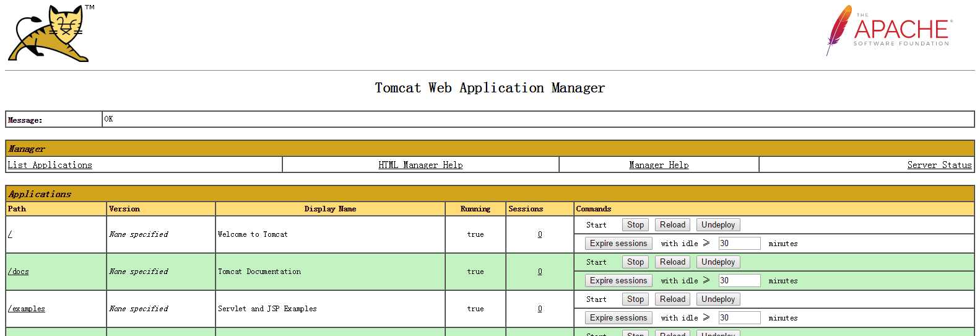This screenshot has width=980, height=336.
Task: View session count for Servlet and JSP Examples
Action: [540, 309]
